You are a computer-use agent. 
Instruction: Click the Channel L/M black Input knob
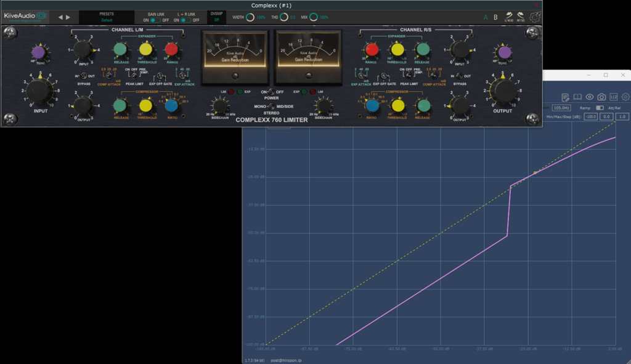[x=83, y=50]
